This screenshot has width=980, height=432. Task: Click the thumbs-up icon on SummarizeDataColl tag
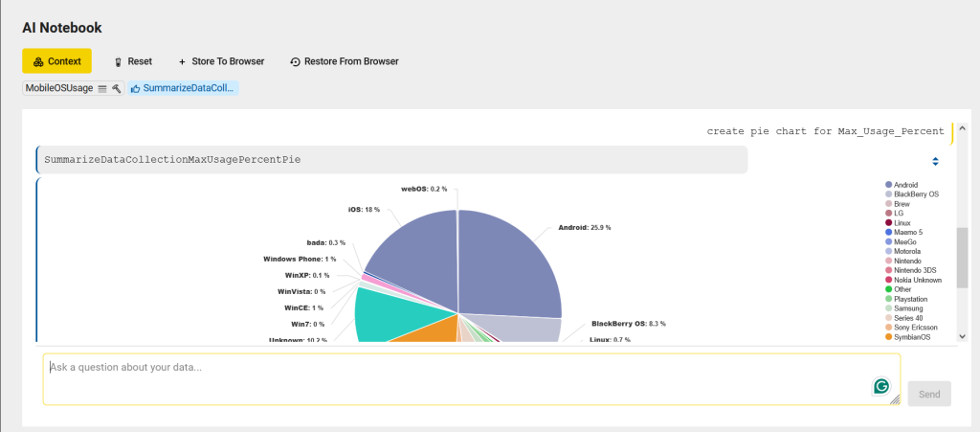(x=136, y=88)
